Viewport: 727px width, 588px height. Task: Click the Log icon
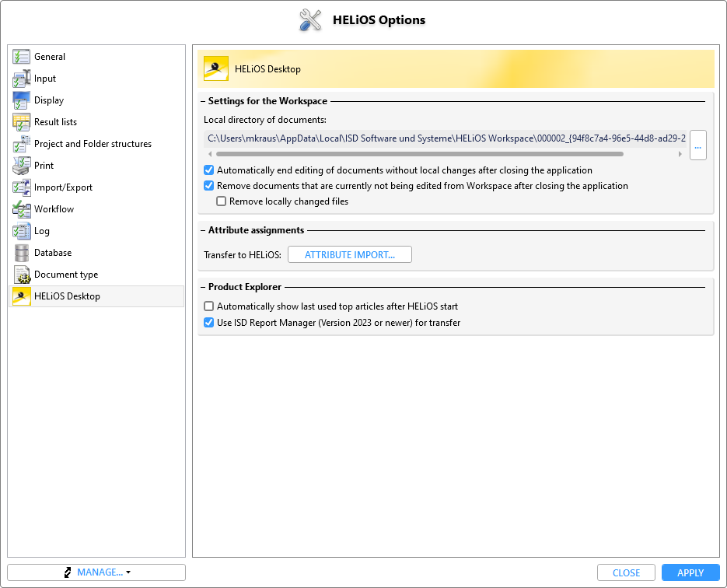click(x=21, y=231)
